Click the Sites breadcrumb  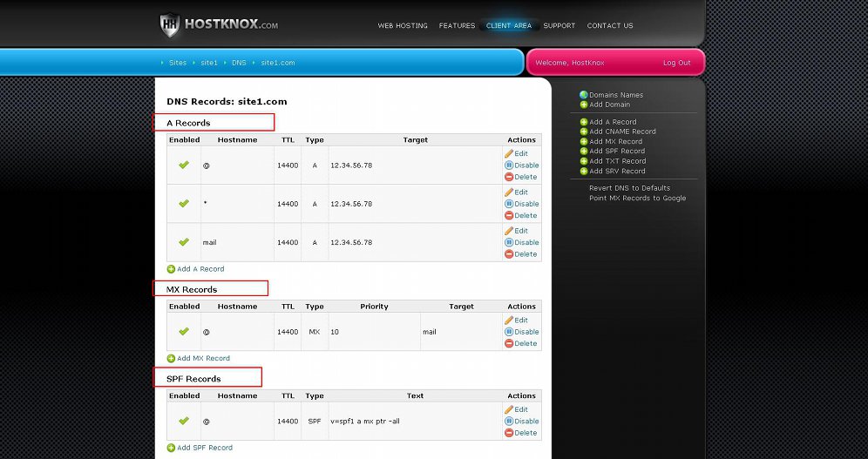(x=178, y=63)
